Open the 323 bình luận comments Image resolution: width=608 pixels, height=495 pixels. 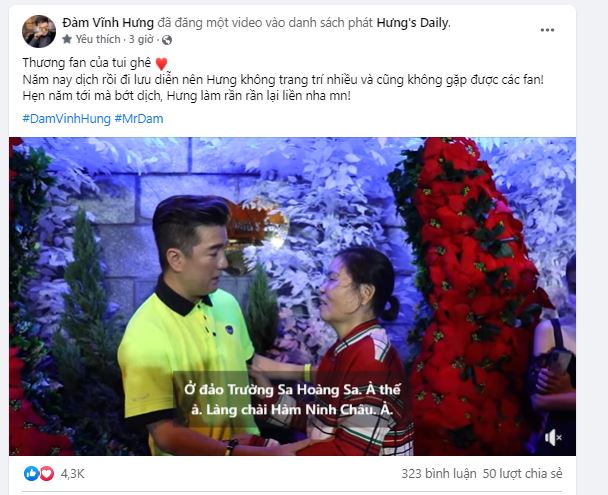[x=439, y=473]
